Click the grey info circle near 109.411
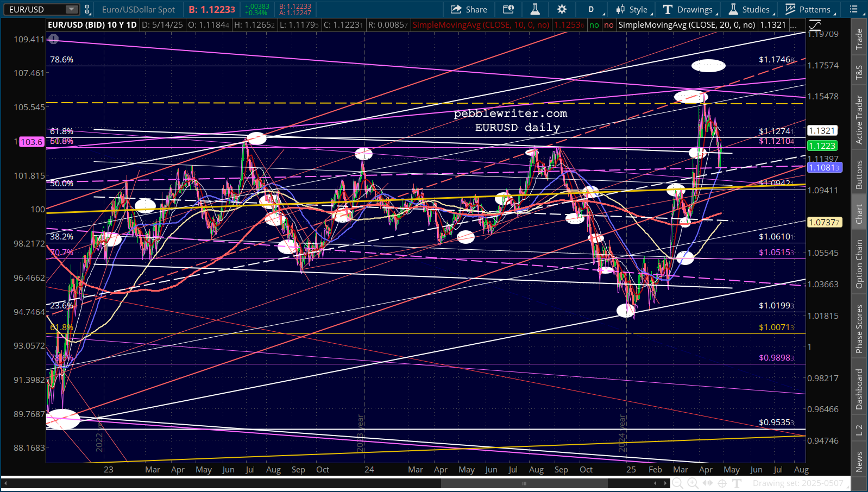Image resolution: width=868 pixels, height=492 pixels. click(53, 39)
